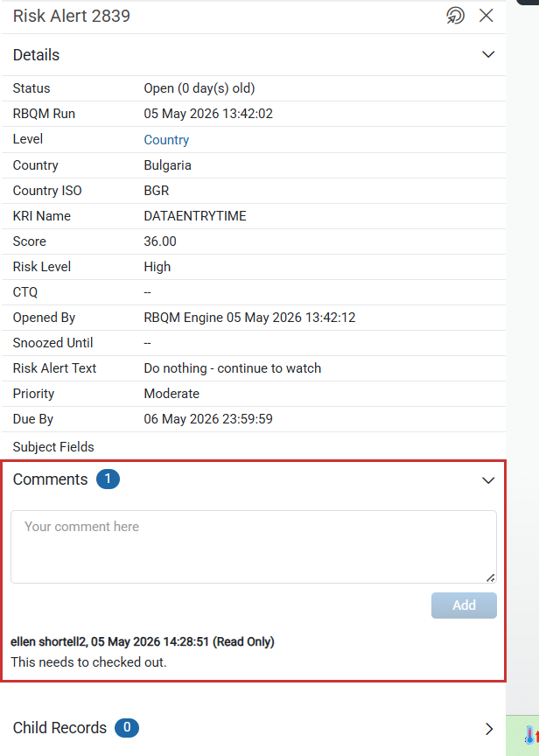Click the 'Snoozed Until' label

(x=53, y=343)
